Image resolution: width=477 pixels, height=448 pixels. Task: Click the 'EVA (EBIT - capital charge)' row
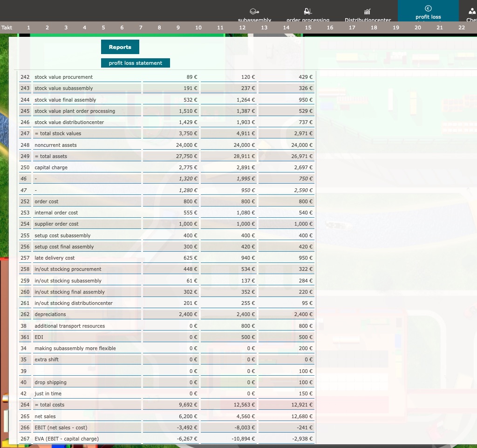tap(67, 438)
